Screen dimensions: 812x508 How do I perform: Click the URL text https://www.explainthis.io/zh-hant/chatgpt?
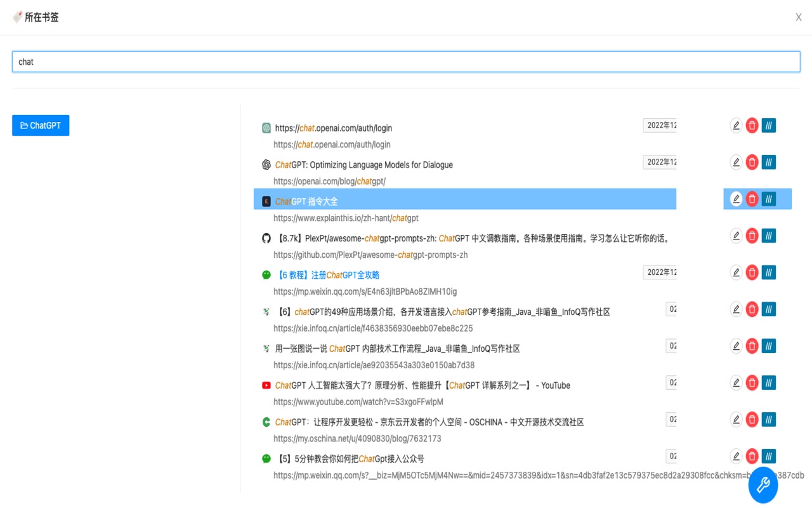[x=346, y=218]
